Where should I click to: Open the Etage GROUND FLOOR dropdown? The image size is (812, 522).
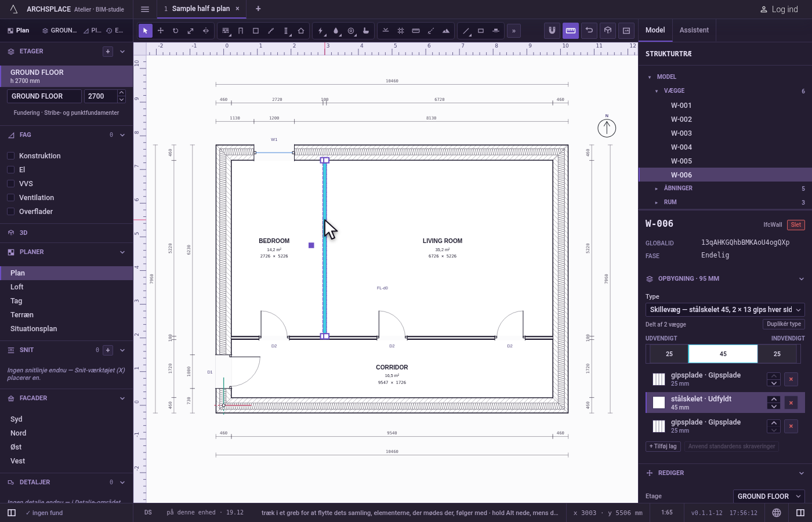769,496
